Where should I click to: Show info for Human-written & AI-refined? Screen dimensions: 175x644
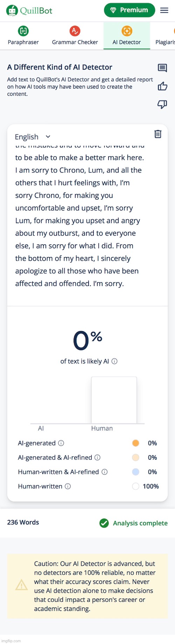click(104, 472)
